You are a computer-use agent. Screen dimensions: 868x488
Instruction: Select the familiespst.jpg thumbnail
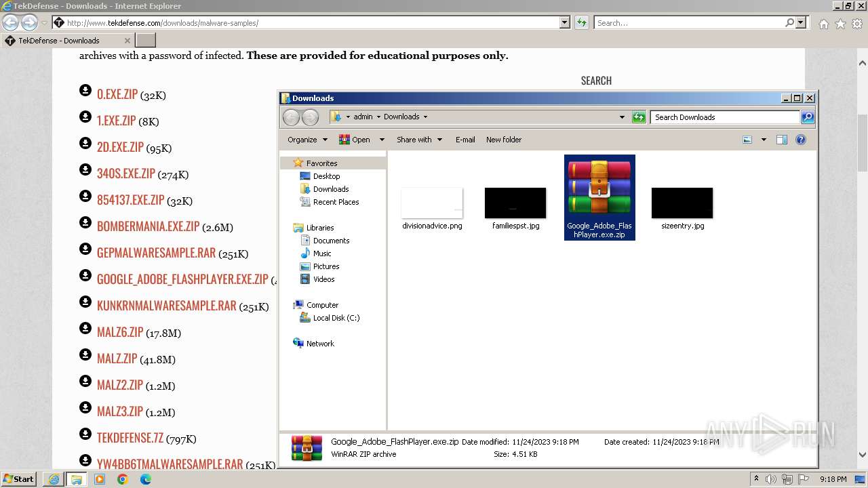515,203
